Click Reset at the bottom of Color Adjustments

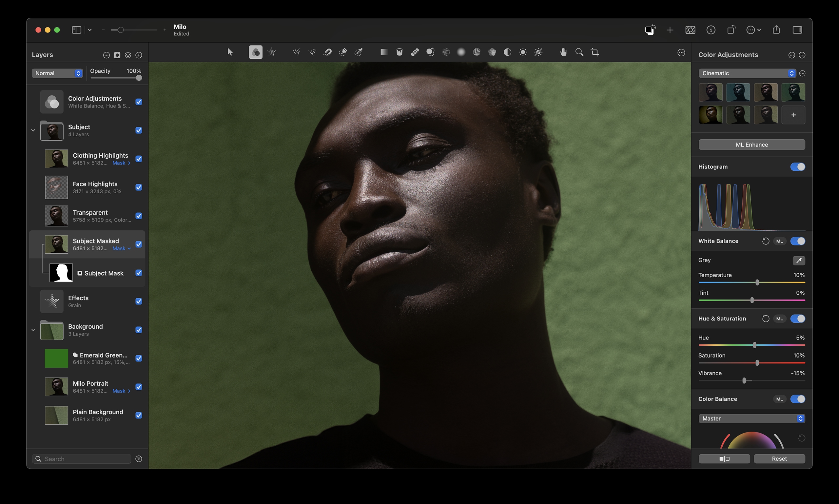point(779,458)
